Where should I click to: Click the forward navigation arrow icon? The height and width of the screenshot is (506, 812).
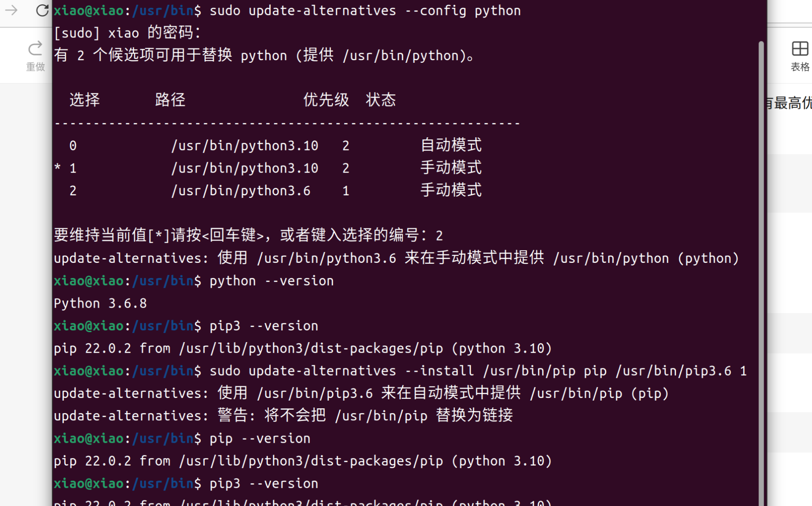coord(11,10)
